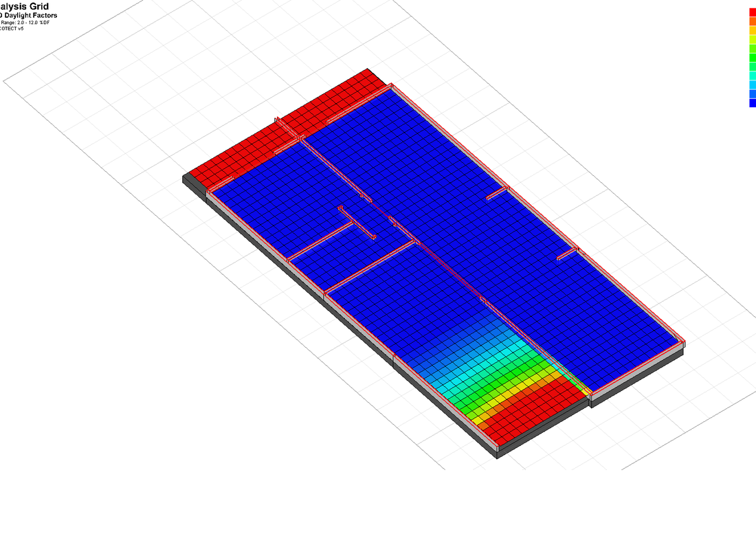
Task: Select red high-daylight cells at the gradient's end
Action: click(533, 412)
